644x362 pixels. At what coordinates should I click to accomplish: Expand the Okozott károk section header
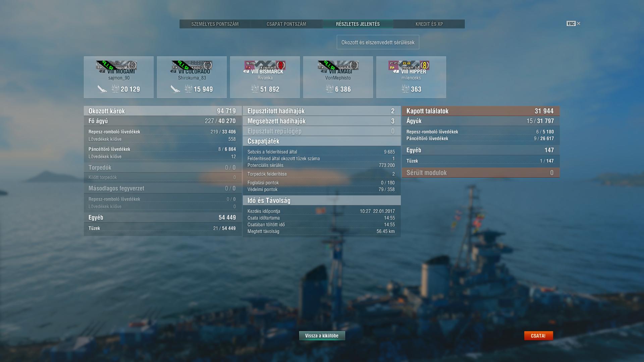[x=163, y=111]
